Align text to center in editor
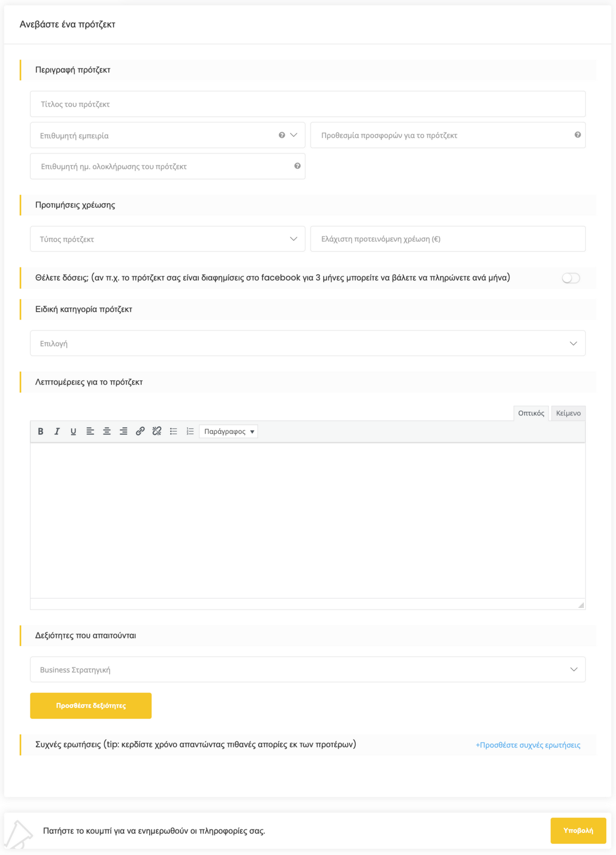The width and height of the screenshot is (616, 855). tap(107, 432)
